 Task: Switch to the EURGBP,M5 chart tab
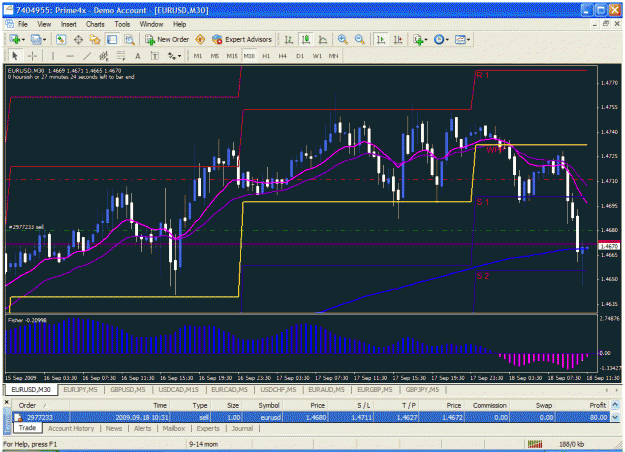point(375,390)
